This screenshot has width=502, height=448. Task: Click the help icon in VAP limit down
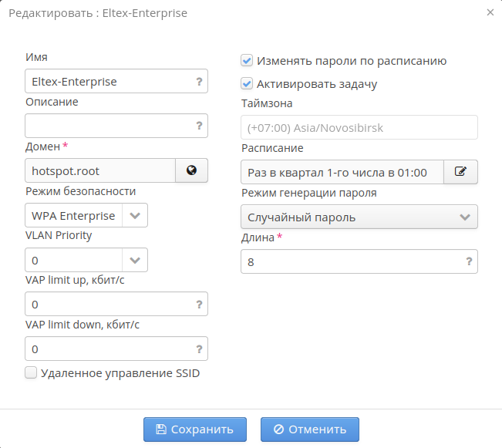(199, 349)
